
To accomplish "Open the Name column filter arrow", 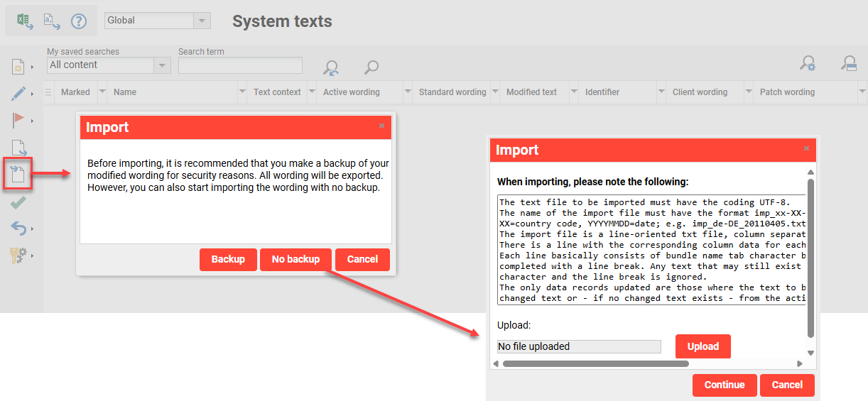I will pos(242,92).
